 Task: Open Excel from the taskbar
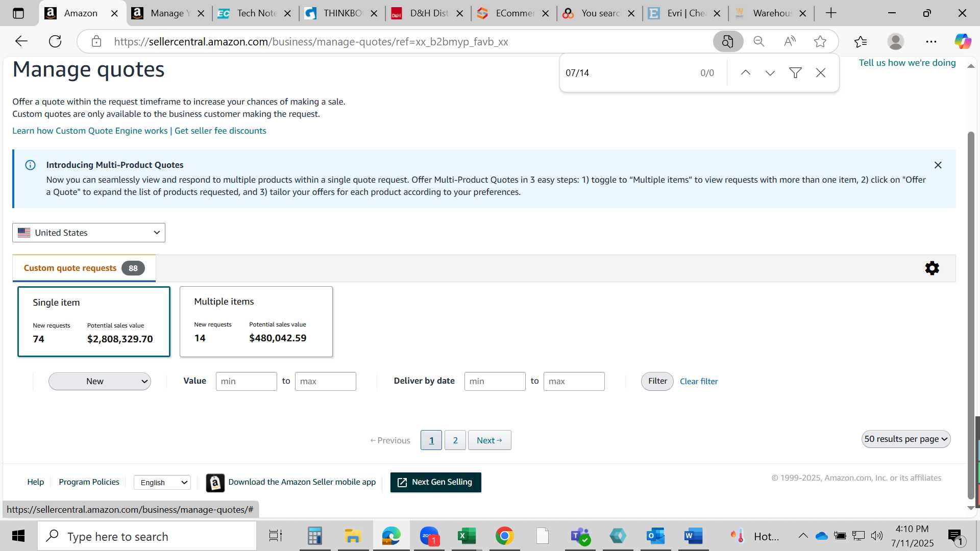467,536
